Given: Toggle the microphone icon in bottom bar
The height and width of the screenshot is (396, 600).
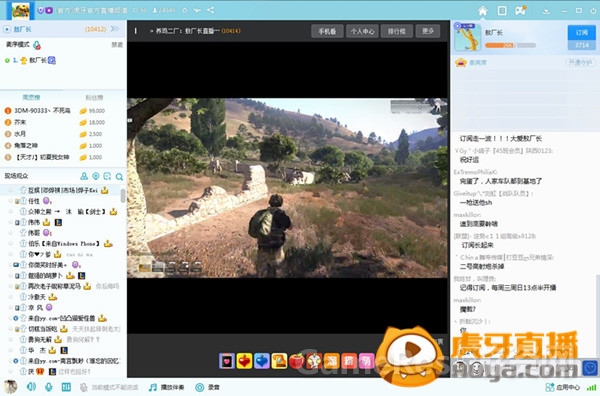Looking at the screenshot, I should (49, 387).
